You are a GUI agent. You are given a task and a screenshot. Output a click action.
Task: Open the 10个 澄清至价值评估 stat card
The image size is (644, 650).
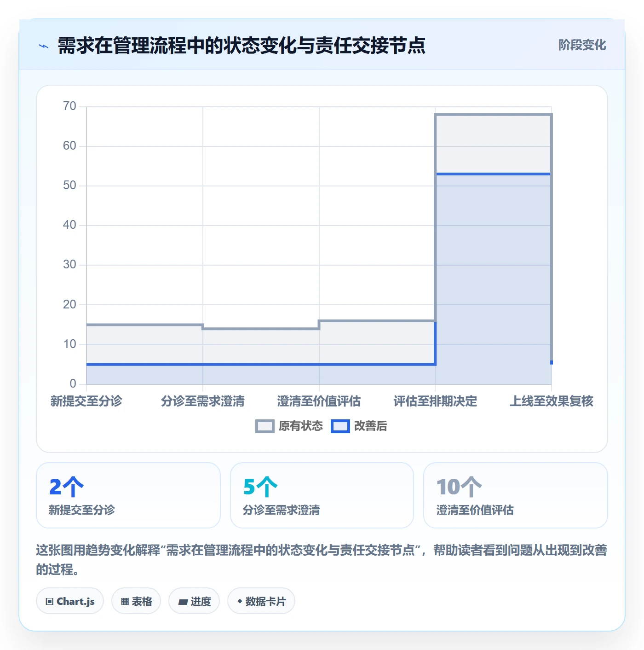coord(516,495)
